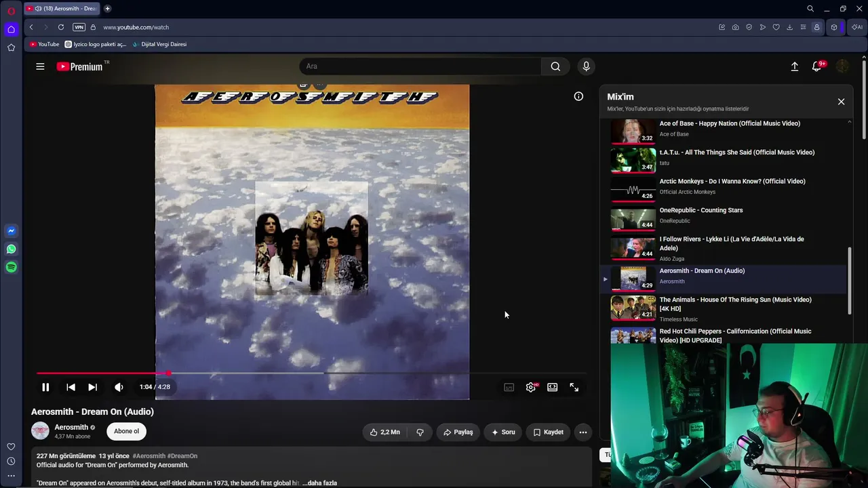Like the video with 2,2 Mn
Image resolution: width=868 pixels, height=488 pixels.
(384, 432)
